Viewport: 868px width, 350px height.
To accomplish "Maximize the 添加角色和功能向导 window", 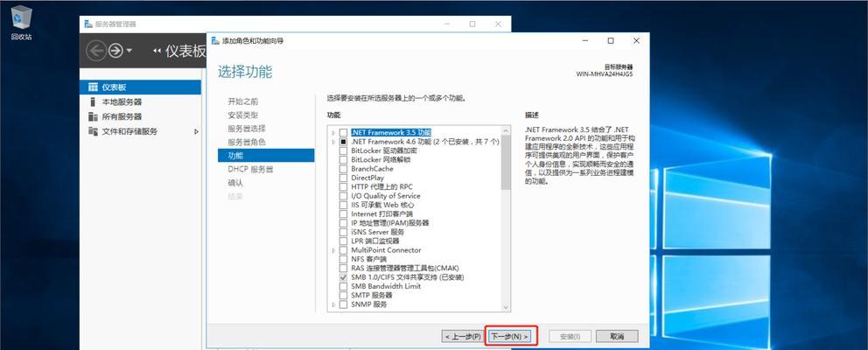I will [x=611, y=41].
